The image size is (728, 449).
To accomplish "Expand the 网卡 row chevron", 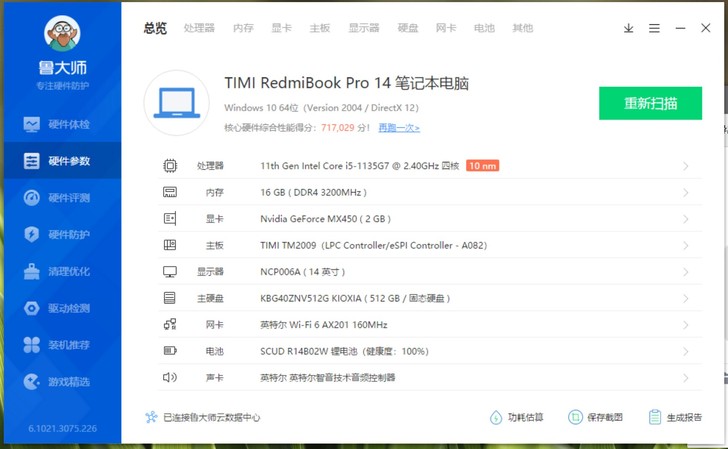I will pyautogui.click(x=685, y=325).
